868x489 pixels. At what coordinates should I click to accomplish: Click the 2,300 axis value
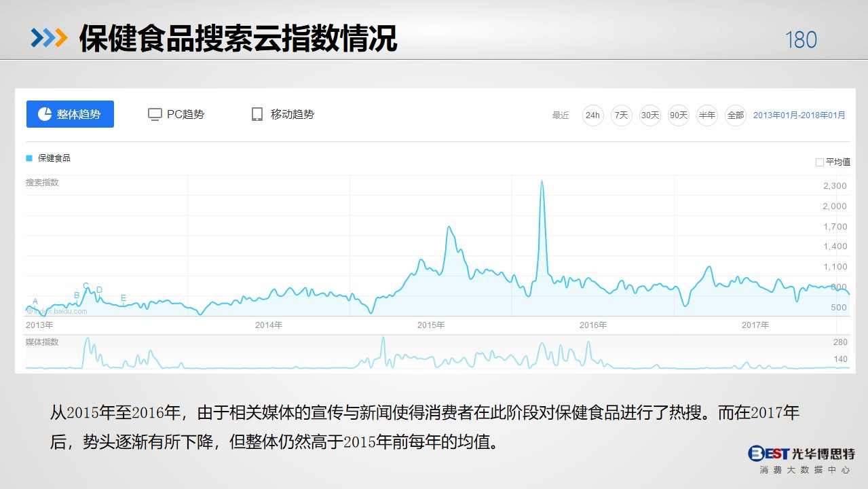pos(835,186)
